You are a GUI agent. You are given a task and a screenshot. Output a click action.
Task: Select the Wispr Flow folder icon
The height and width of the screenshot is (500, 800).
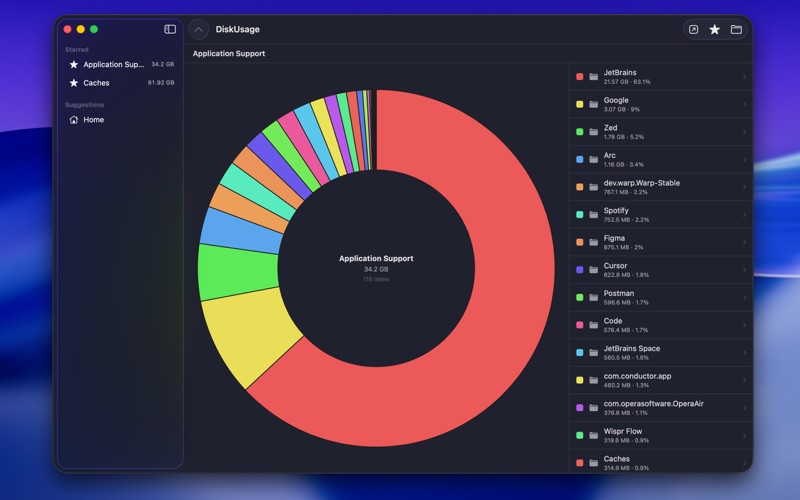pyautogui.click(x=594, y=435)
